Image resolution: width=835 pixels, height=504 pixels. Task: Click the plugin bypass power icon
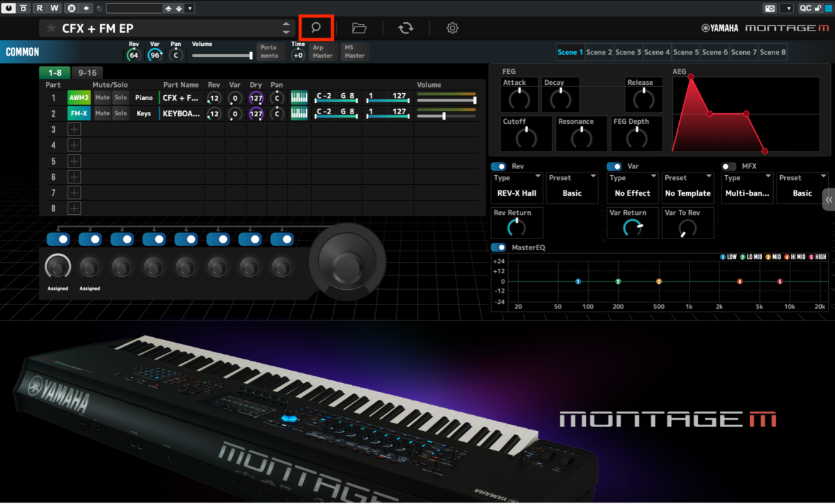click(8, 8)
